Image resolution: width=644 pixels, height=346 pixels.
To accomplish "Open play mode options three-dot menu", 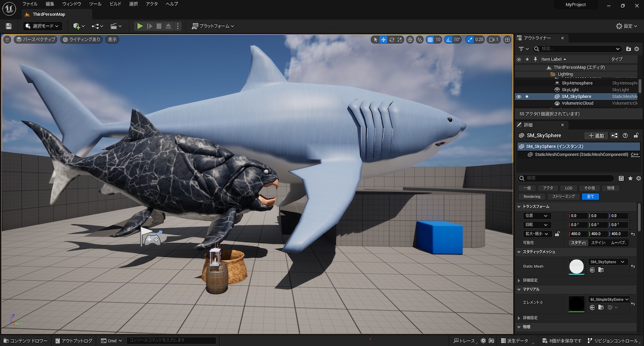I will (178, 26).
